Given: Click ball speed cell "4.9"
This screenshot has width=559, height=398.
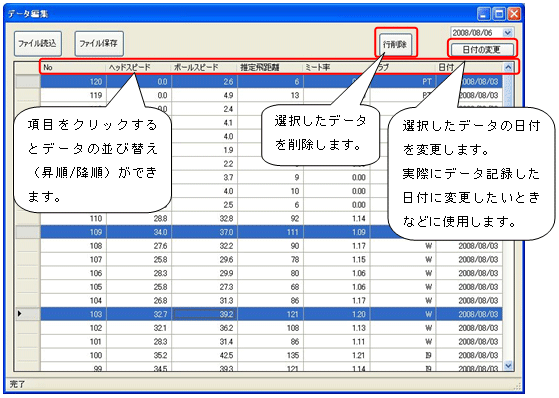Looking at the screenshot, I should point(205,95).
